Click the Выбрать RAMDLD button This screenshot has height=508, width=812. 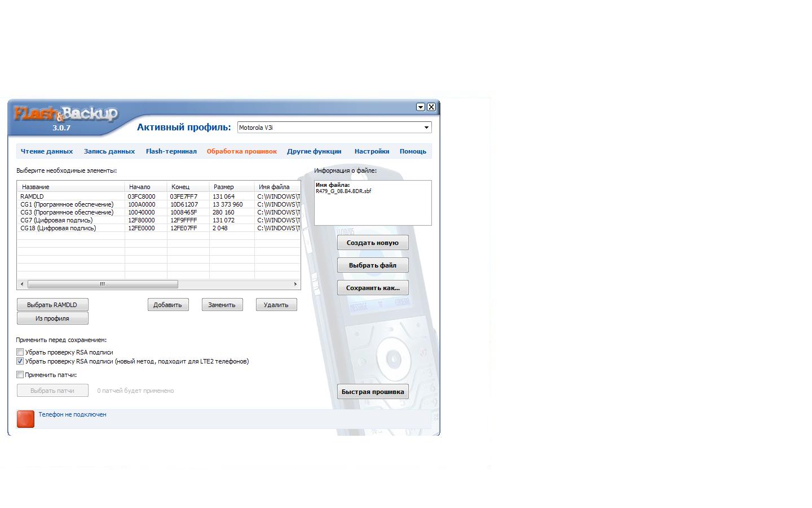point(52,305)
